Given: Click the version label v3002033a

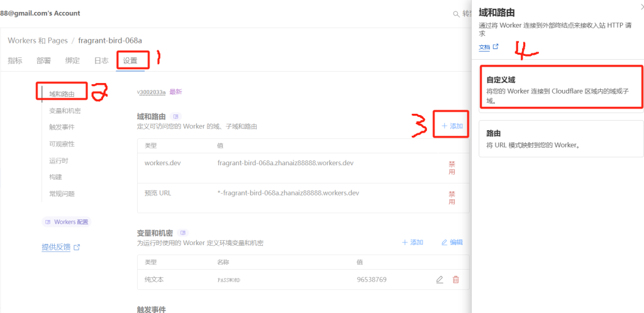Looking at the screenshot, I should pos(152,92).
